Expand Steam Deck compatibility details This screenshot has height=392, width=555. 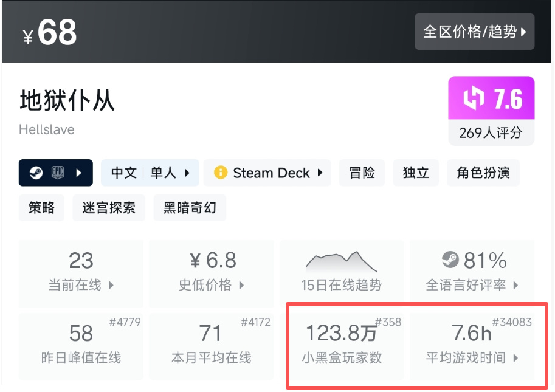267,173
